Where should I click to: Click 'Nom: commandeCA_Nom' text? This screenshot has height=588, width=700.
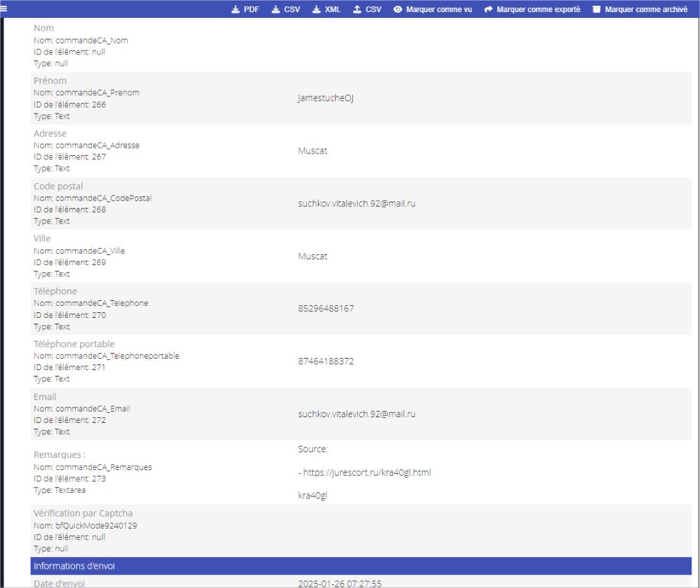click(x=81, y=41)
